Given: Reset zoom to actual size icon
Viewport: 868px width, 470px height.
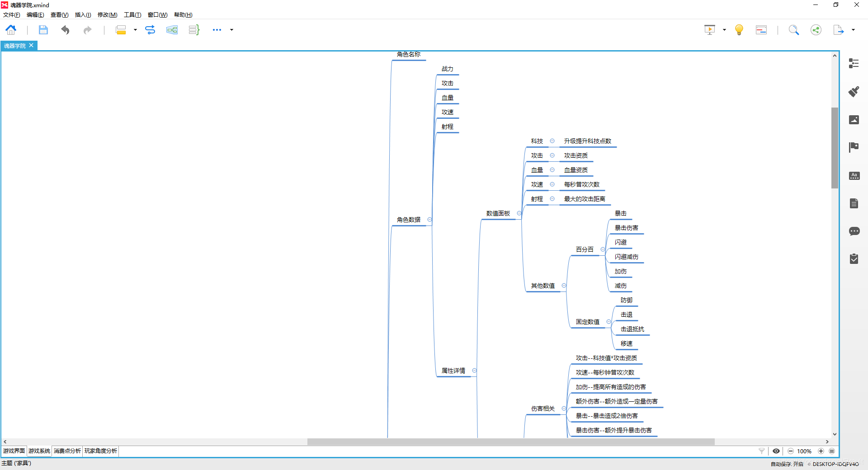Looking at the screenshot, I should click(x=832, y=451).
